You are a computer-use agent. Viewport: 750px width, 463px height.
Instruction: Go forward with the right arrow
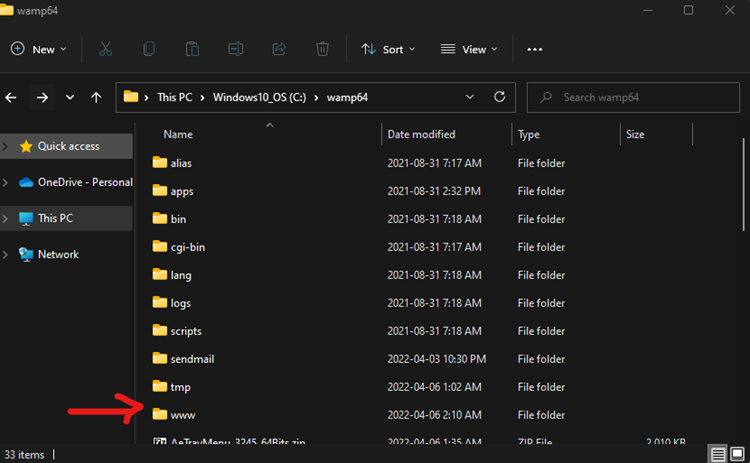(x=43, y=98)
